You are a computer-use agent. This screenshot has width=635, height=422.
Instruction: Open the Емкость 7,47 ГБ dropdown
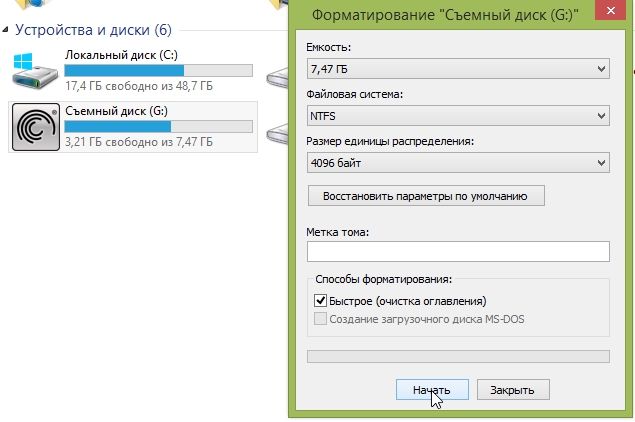point(458,68)
